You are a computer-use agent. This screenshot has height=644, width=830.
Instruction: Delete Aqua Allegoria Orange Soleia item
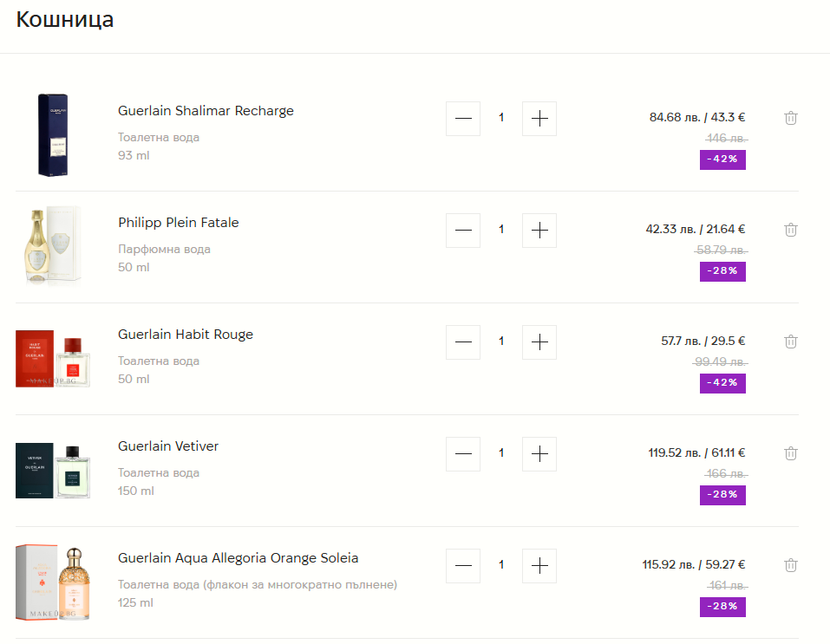pyautogui.click(x=790, y=565)
